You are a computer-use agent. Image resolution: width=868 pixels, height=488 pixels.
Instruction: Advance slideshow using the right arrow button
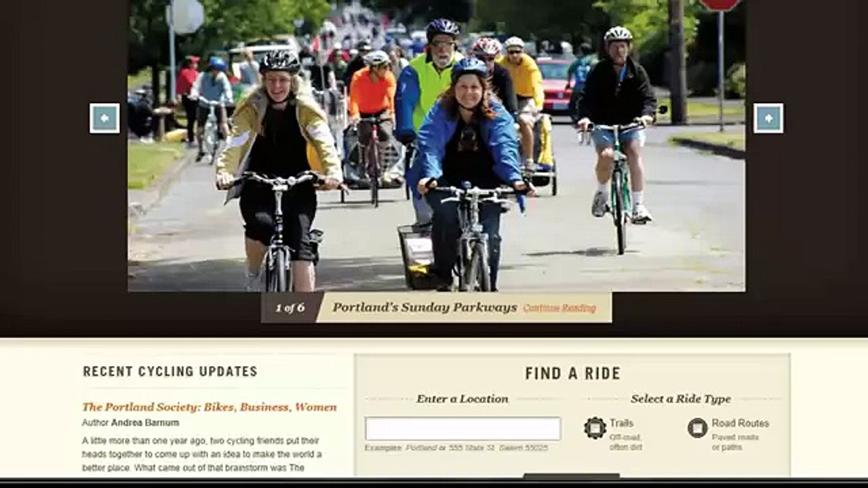pyautogui.click(x=768, y=119)
